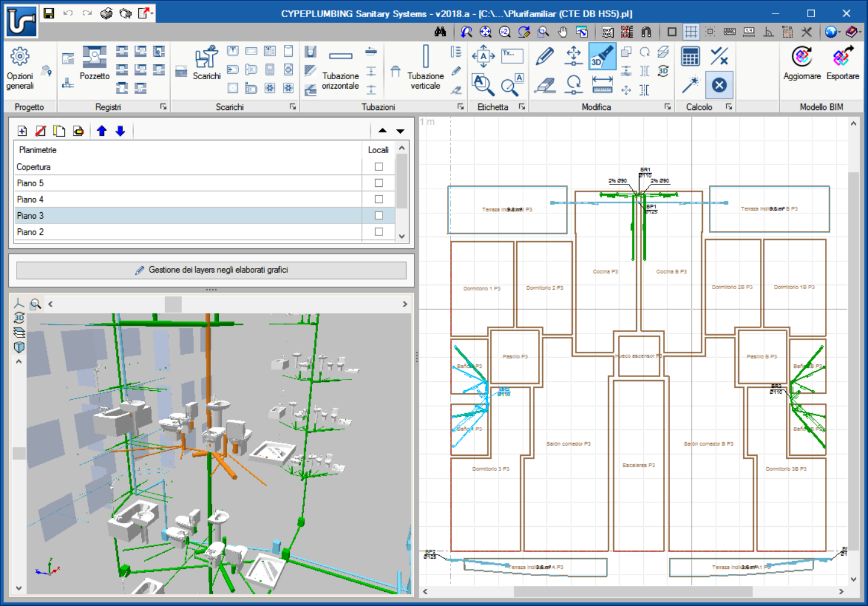
Task: Select the Copertura floor plan row
Action: 188,167
